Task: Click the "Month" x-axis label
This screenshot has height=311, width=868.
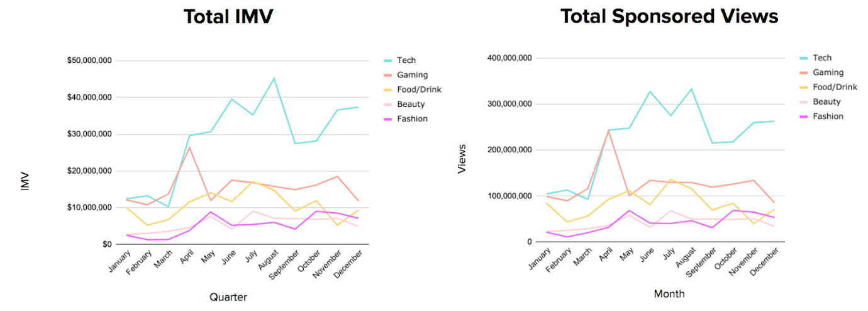Action: click(669, 294)
